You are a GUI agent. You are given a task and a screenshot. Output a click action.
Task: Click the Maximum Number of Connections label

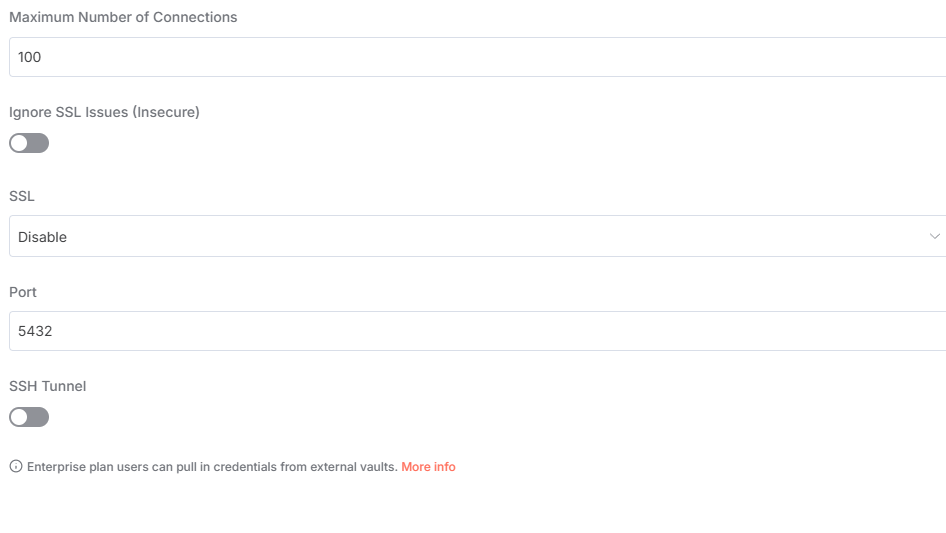pos(123,17)
